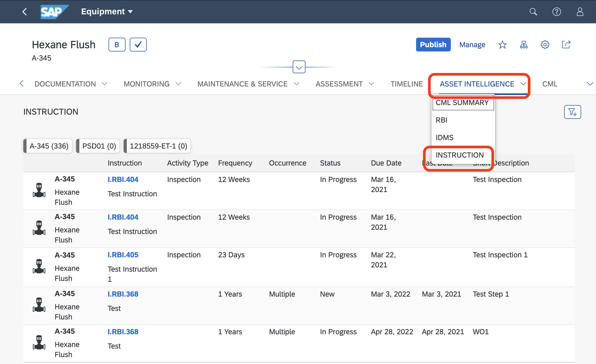Select RBI from the dropdown menu
Screen dimensions: 596x364
pyautogui.click(x=463, y=120)
